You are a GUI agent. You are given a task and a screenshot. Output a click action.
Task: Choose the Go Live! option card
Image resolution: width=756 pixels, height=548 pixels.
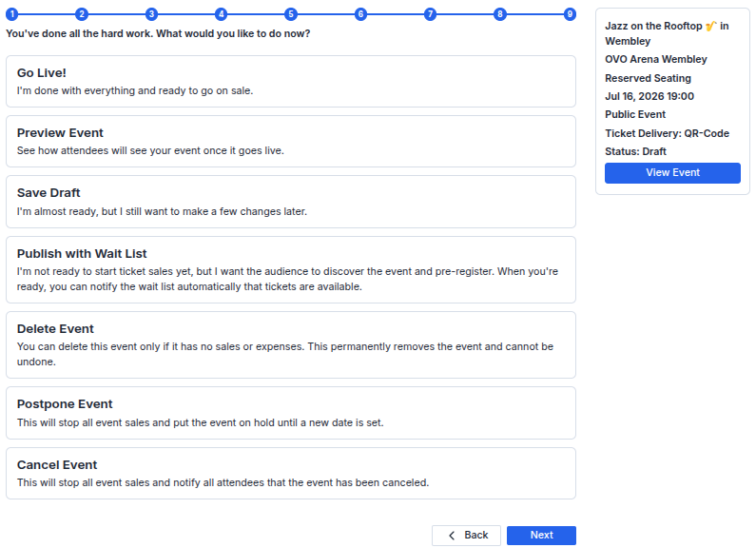tap(291, 81)
